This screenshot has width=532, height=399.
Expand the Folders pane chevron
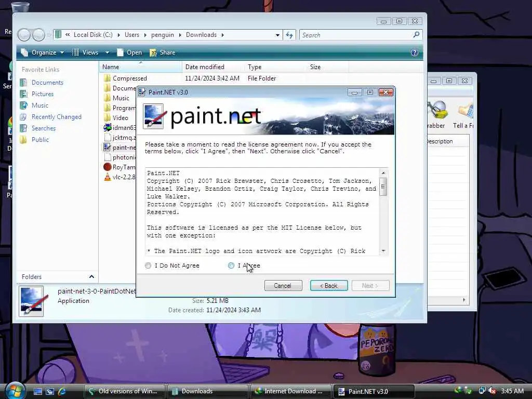91,277
